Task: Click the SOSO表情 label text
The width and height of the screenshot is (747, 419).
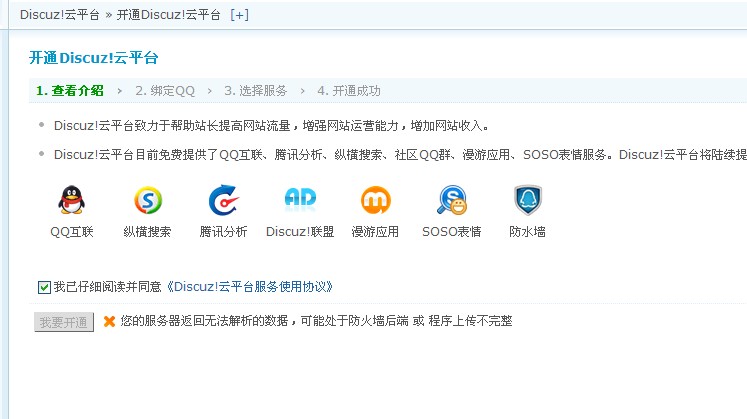Action: coord(452,232)
